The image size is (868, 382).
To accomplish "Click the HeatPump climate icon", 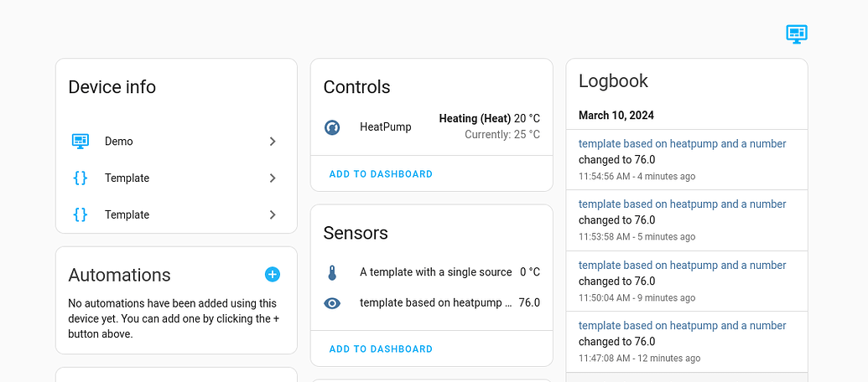I will pos(331,127).
